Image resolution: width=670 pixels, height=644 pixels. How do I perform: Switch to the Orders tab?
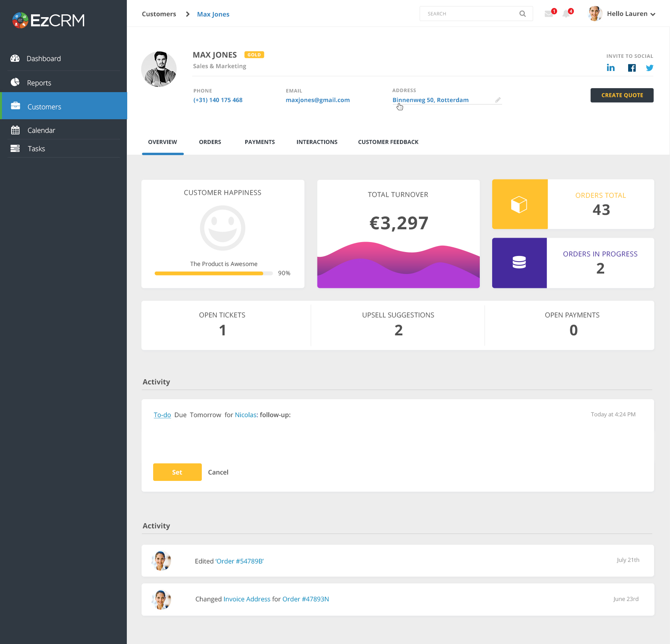coord(210,142)
